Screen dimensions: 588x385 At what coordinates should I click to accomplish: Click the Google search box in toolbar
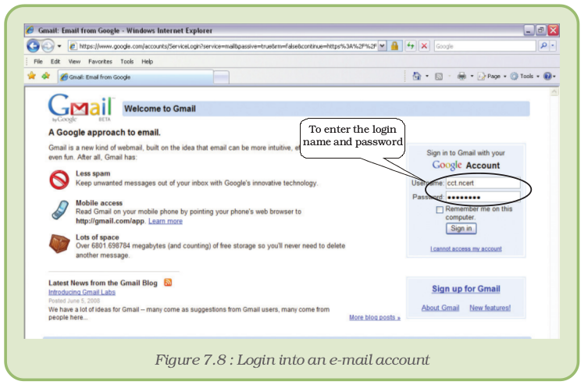click(x=485, y=46)
